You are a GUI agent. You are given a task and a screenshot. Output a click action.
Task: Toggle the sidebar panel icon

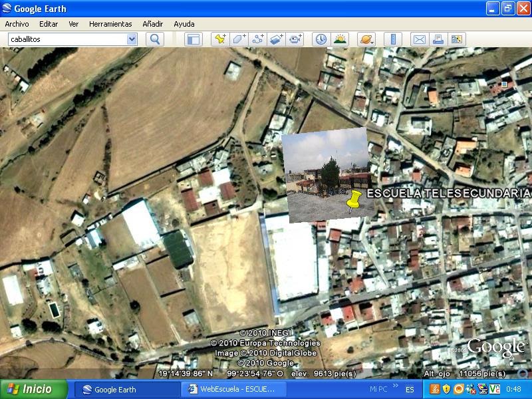coord(194,39)
